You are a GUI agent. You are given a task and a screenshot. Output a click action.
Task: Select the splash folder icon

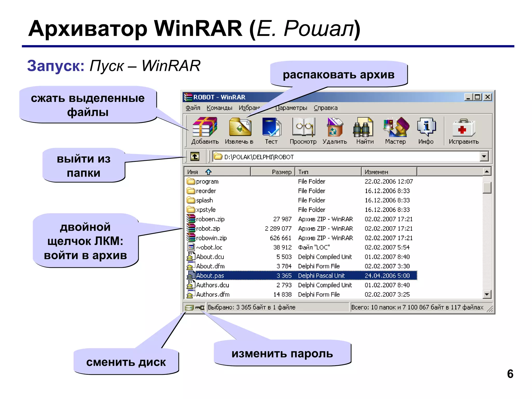point(191,200)
